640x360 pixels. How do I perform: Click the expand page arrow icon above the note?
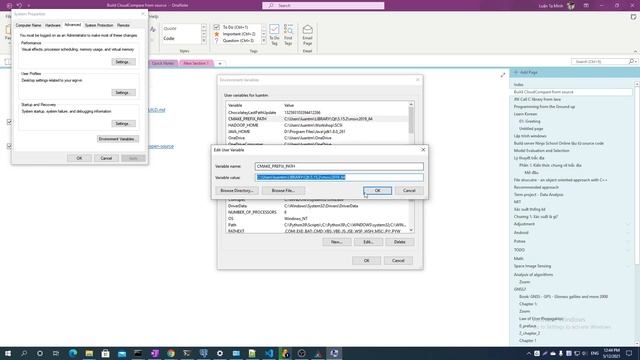pyautogui.click(x=503, y=75)
